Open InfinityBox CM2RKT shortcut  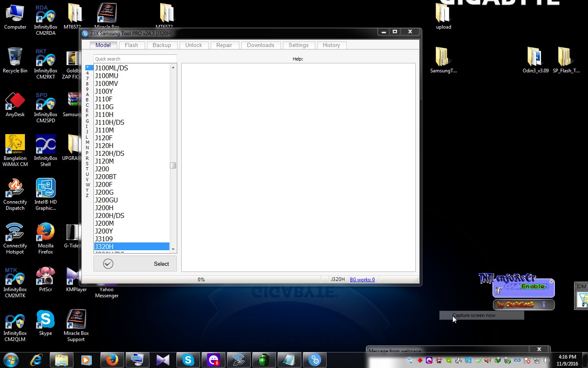(46, 63)
